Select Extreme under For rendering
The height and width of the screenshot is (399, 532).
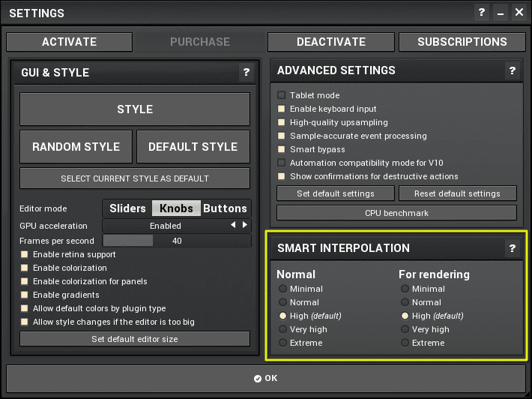coord(405,343)
